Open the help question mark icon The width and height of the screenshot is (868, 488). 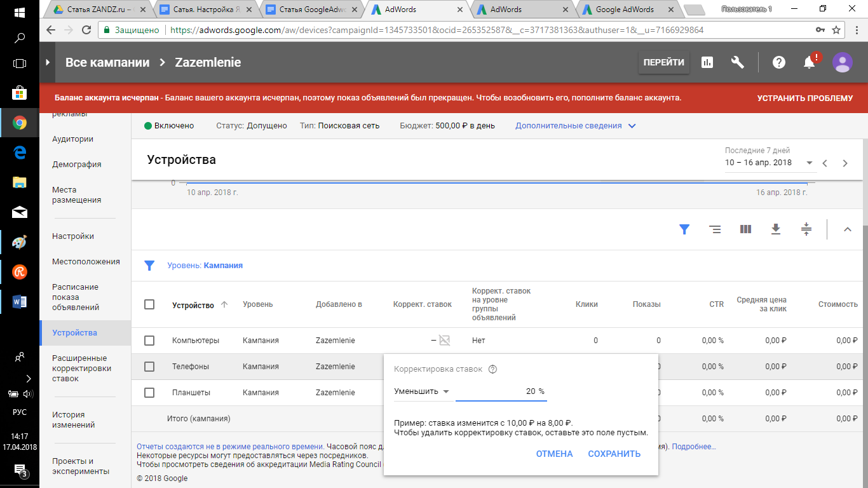(778, 62)
